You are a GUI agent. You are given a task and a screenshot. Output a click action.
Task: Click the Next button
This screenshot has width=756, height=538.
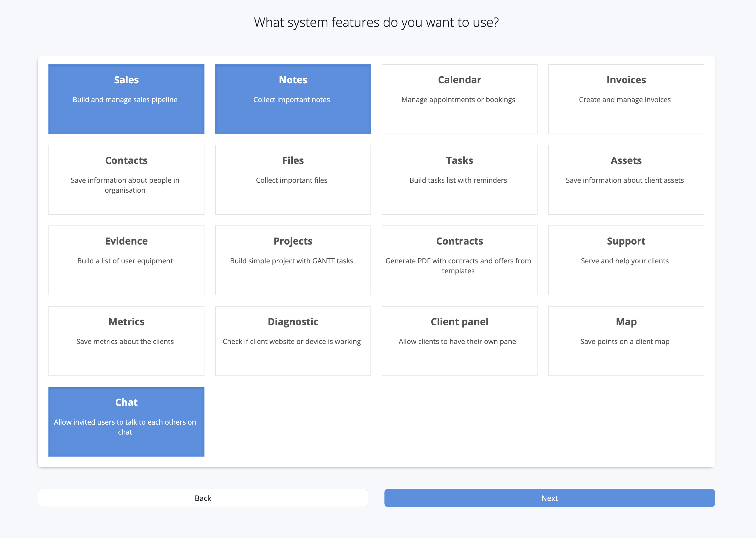tap(549, 498)
